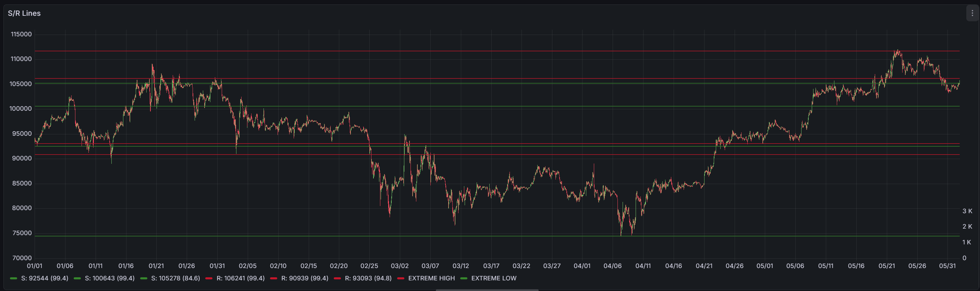
Task: Click the 04/06 date on x-axis
Action: click(613, 266)
